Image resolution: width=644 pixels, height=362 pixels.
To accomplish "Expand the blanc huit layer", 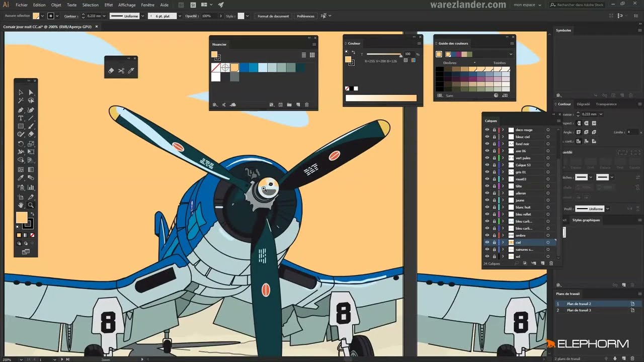I will (x=503, y=207).
